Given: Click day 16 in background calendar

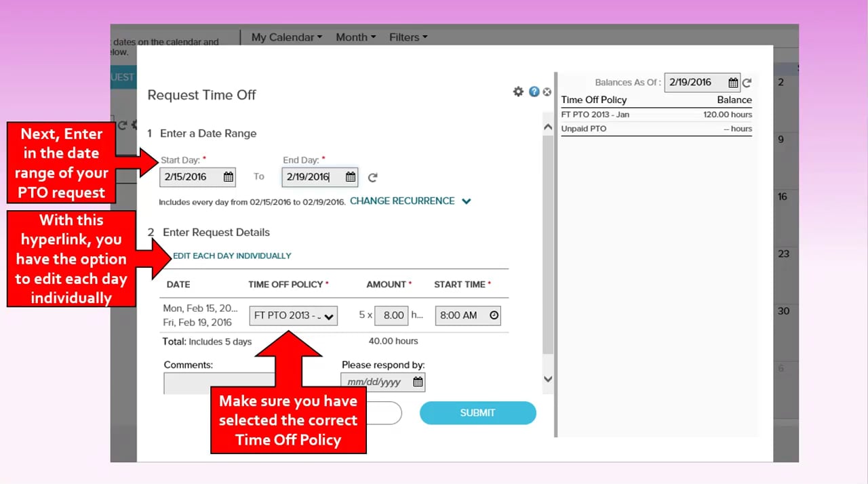Looking at the screenshot, I should coord(783,197).
